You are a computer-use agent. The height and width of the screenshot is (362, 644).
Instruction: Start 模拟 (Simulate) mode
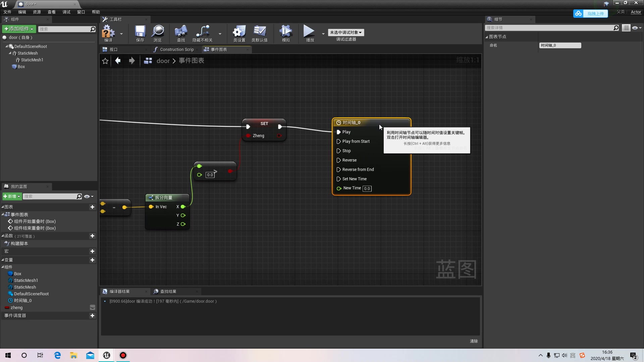point(285,33)
